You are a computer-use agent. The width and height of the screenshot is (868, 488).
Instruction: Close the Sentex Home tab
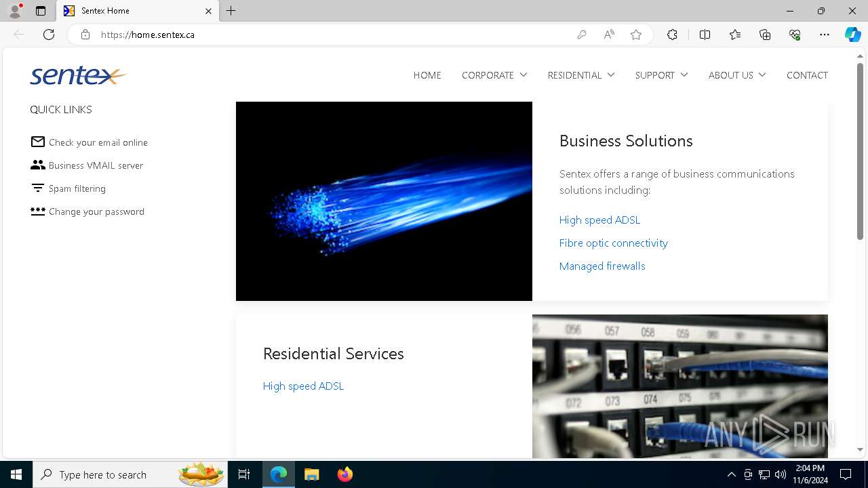point(208,11)
